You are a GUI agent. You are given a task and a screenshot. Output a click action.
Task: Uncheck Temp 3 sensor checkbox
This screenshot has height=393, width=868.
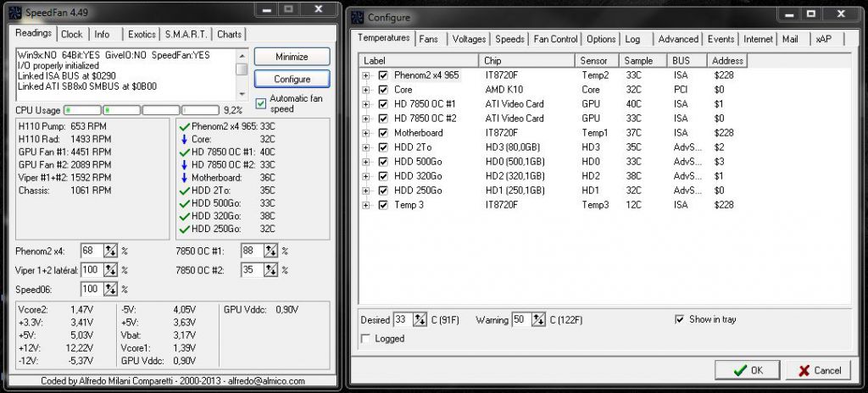tap(383, 205)
